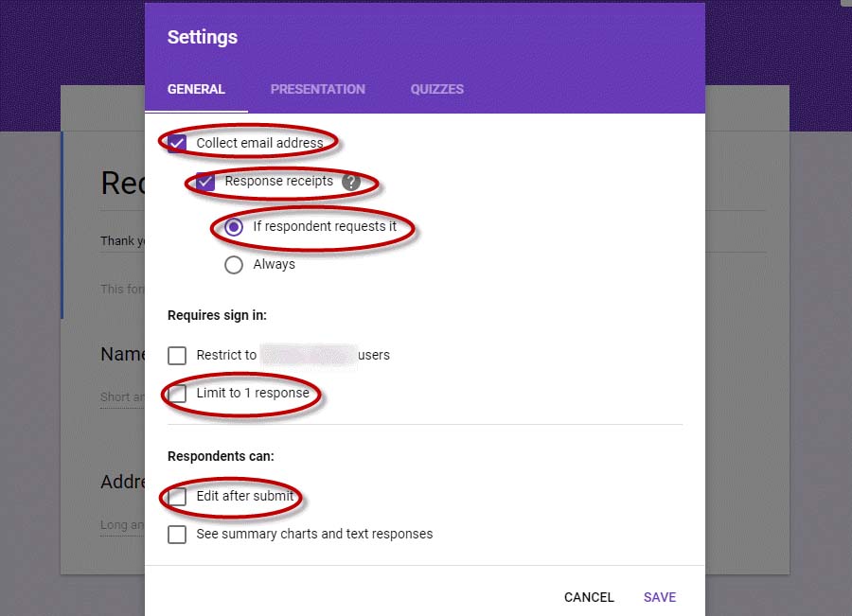
Task: Click the Response receipts help question-mark icon
Action: 351,182
